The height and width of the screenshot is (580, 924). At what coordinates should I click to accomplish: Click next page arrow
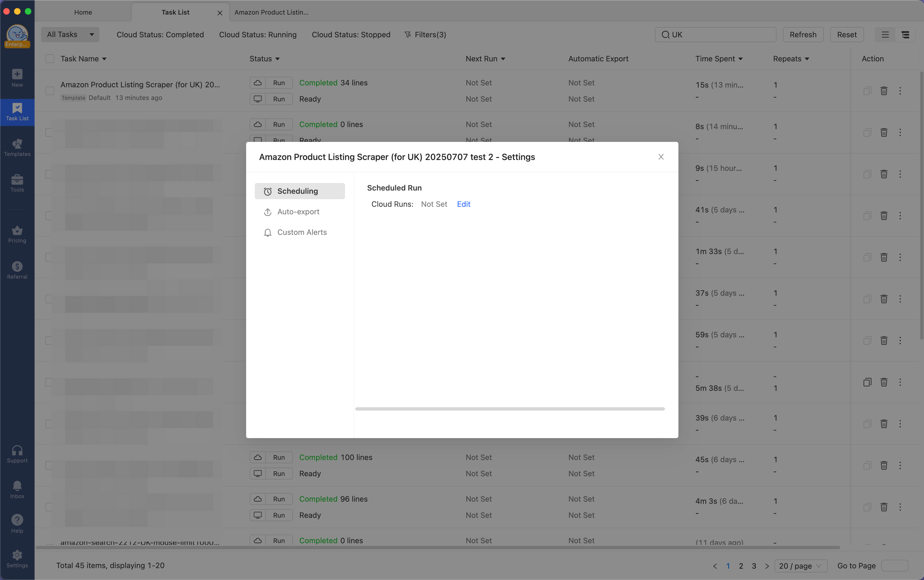click(x=767, y=566)
